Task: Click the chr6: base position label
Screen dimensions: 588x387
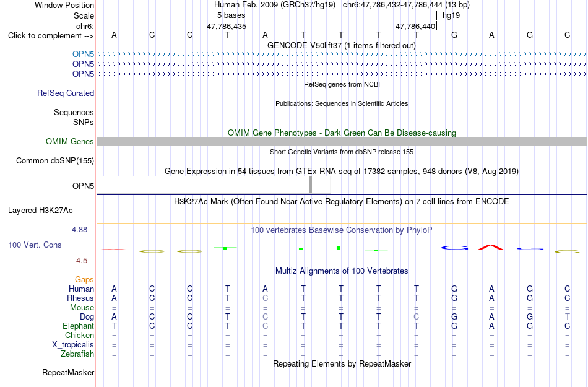Action: pyautogui.click(x=85, y=26)
